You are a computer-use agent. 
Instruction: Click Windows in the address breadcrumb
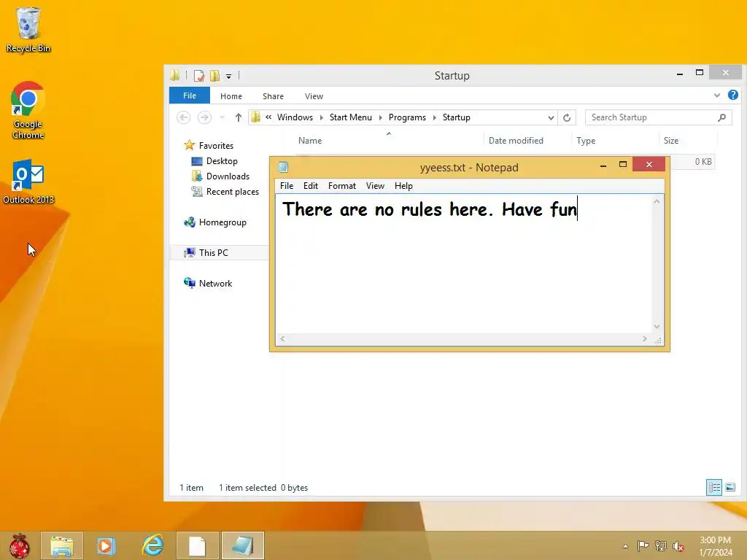click(295, 117)
